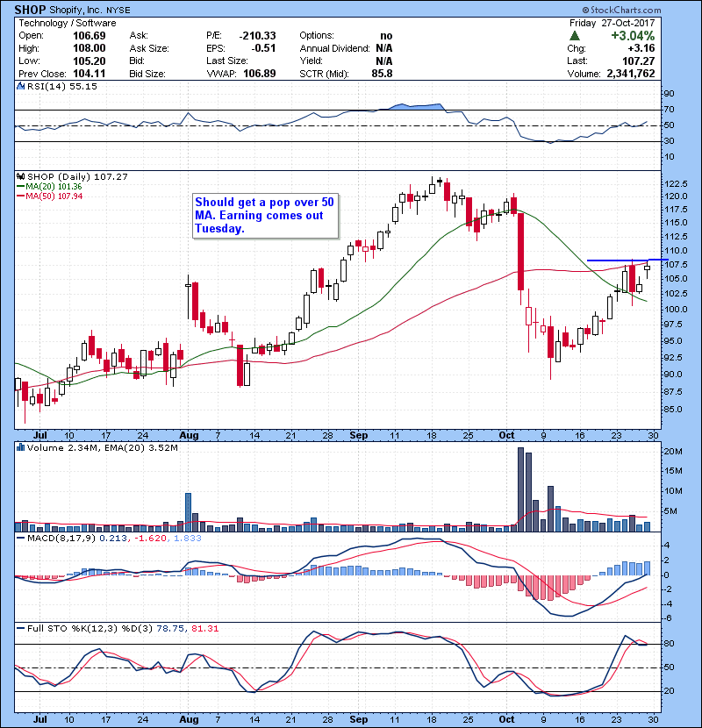Click the stochastic %D value 81.31
This screenshot has height=728, width=702.
[204, 628]
